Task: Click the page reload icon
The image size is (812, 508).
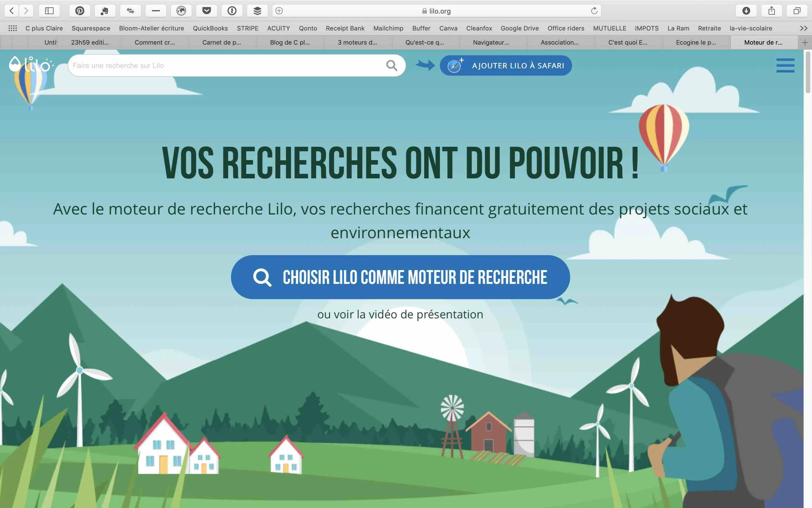Action: 594,11
